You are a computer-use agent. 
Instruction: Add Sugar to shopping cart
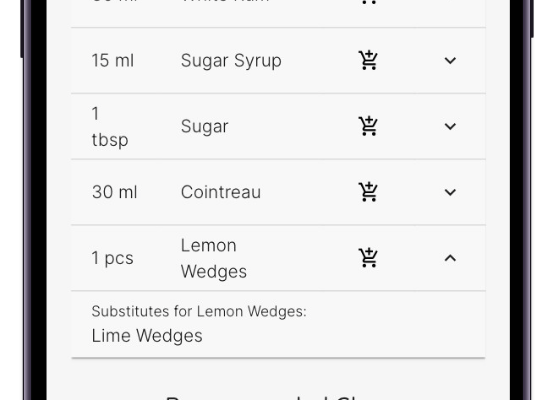(x=368, y=126)
